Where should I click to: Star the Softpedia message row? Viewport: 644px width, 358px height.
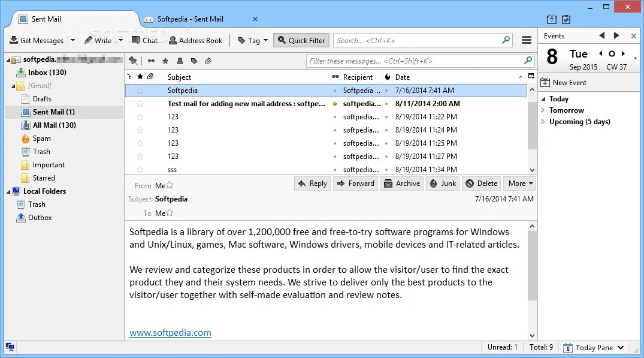tap(140, 91)
